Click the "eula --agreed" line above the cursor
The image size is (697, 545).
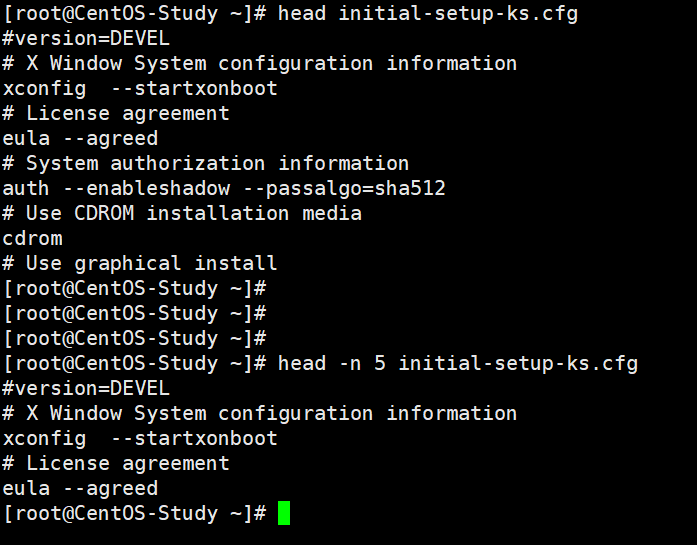pos(80,489)
